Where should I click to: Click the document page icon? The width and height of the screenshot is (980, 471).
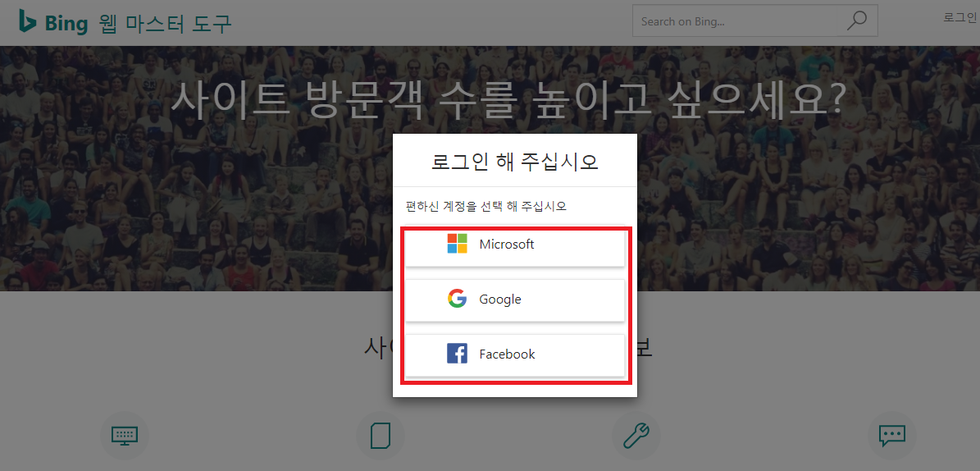click(380, 436)
